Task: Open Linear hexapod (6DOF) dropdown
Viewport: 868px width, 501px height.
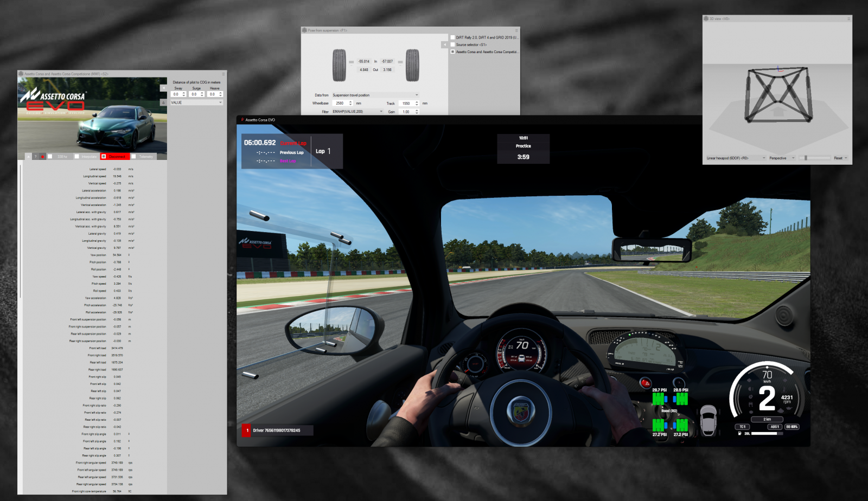Action: point(736,158)
